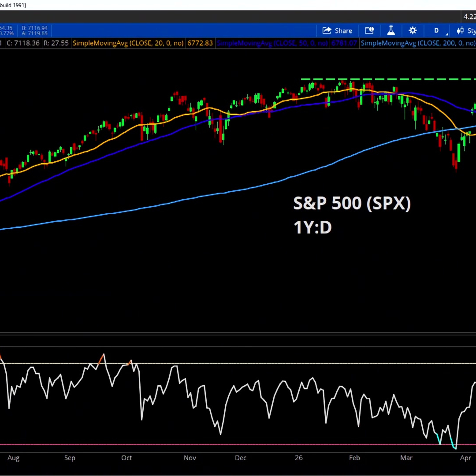The image size is (476, 476).
Task: Click the Share button
Action: click(x=337, y=31)
